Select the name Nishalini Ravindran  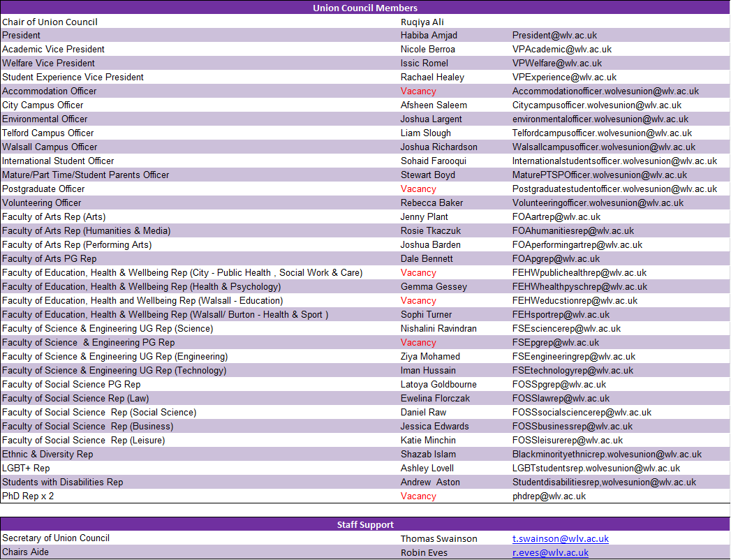[438, 329]
